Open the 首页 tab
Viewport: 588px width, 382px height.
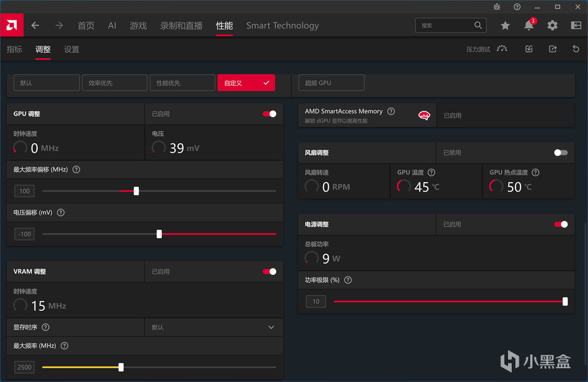tap(86, 26)
